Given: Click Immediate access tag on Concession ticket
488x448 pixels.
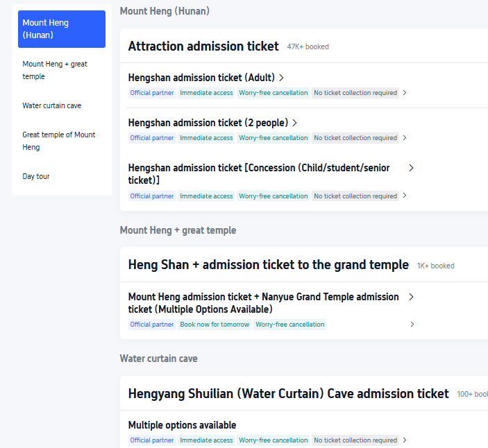Looking at the screenshot, I should point(206,196).
